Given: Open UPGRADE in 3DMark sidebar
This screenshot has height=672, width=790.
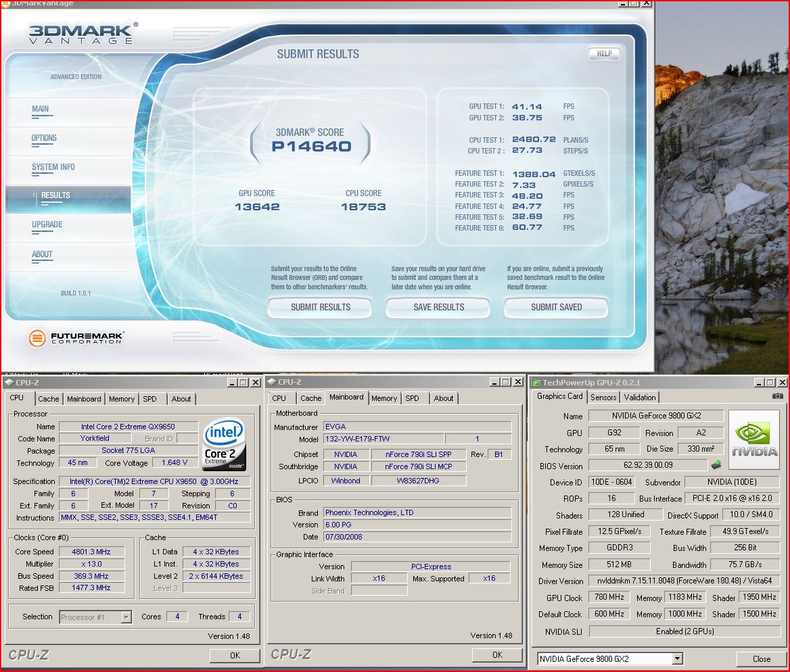Looking at the screenshot, I should [47, 224].
